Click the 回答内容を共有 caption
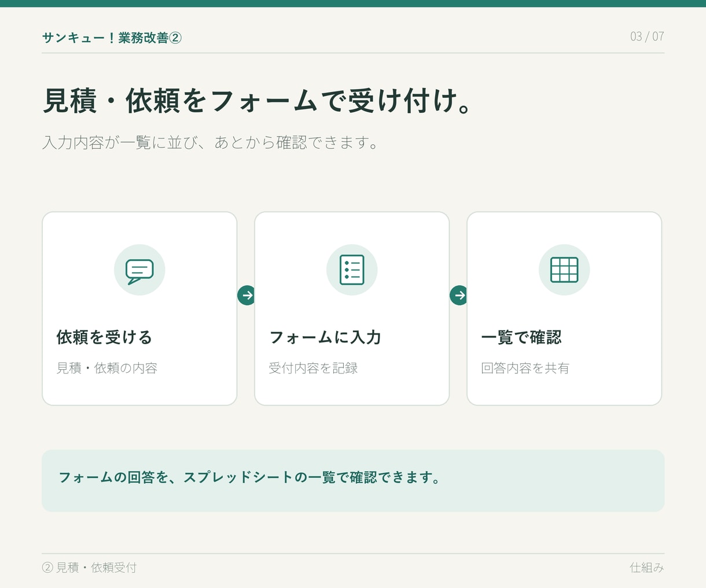 tap(525, 368)
